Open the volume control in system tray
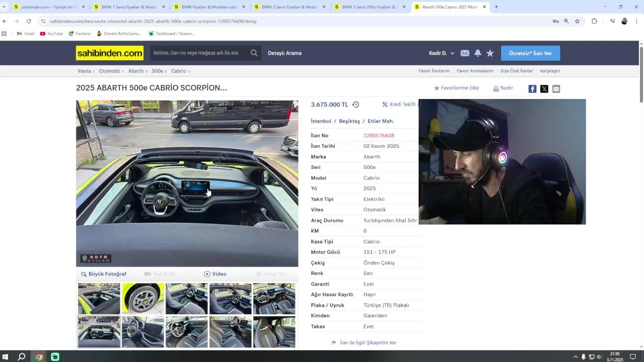This screenshot has height=362, width=644. pyautogui.click(x=599, y=357)
